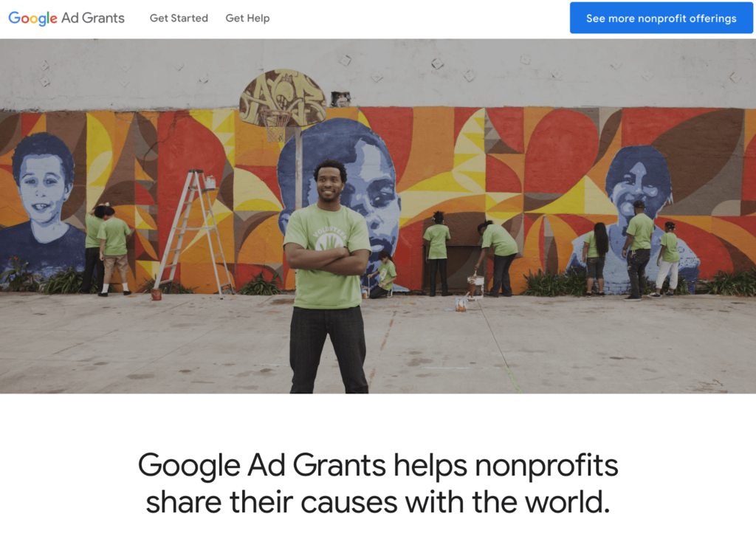Click the graffiti basketball backboard in photo
This screenshot has width=756, height=553.
[x=283, y=98]
